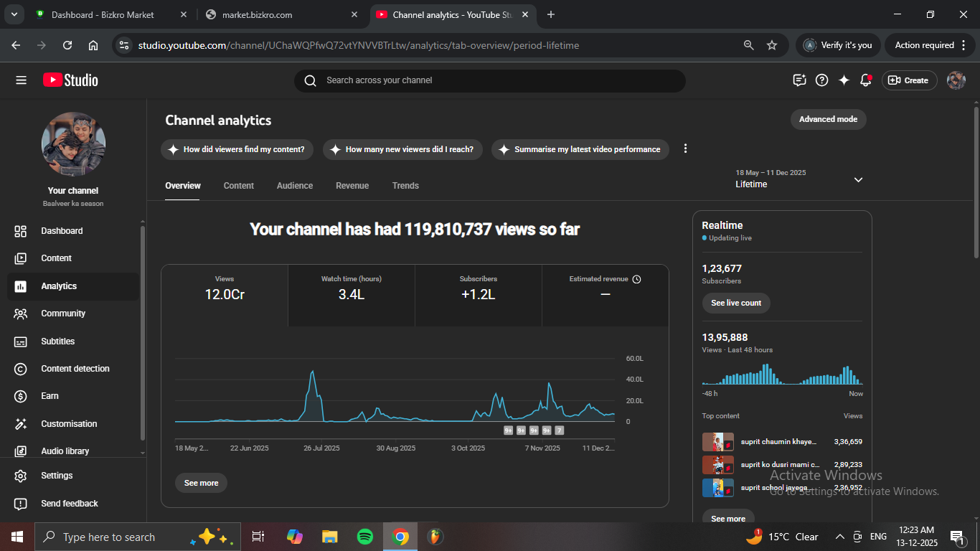Viewport: 980px width, 551px height.
Task: Open Spotify from the Windows taskbar
Action: tap(364, 537)
